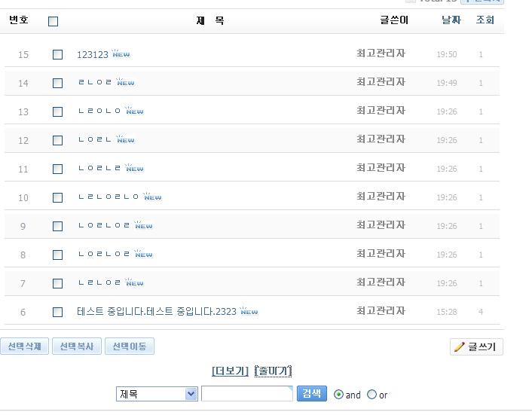Click the 더보기 link

tap(230, 371)
